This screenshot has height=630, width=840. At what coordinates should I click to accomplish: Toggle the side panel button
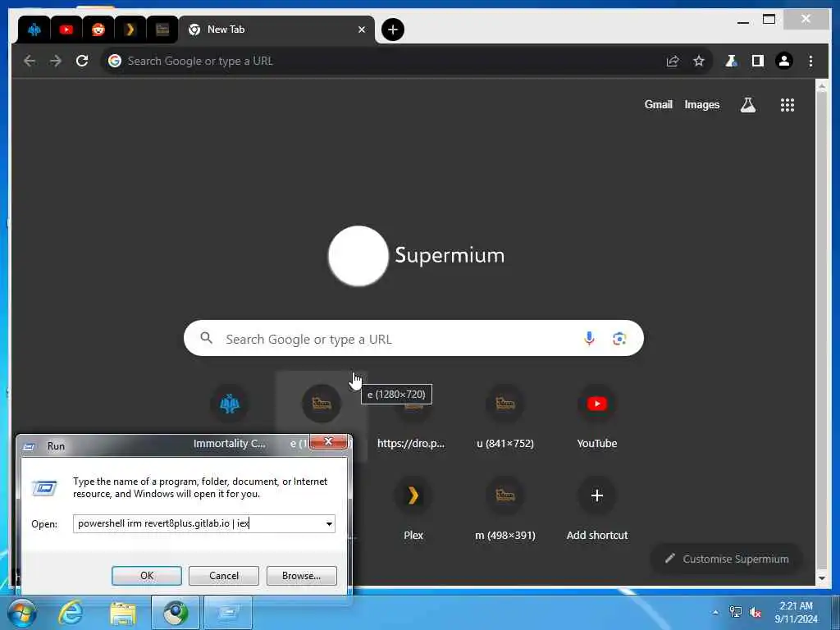pyautogui.click(x=757, y=61)
